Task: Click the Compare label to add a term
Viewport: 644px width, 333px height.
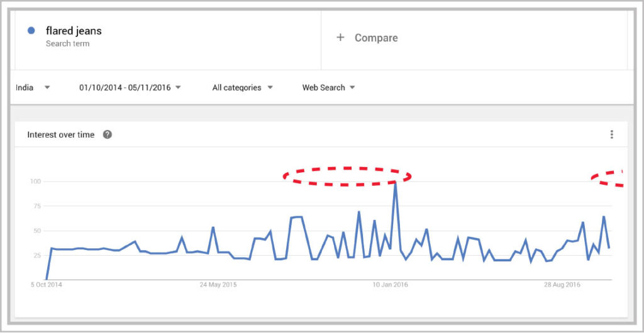Action: coord(376,38)
